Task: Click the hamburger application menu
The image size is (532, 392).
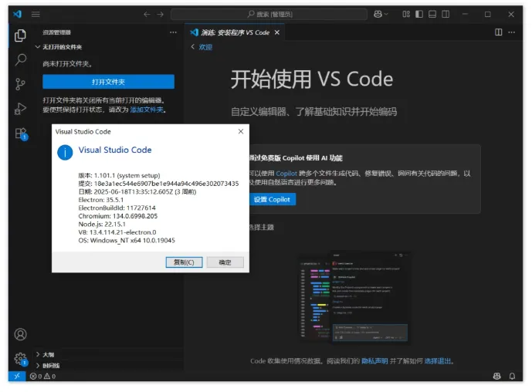Action: click(x=36, y=14)
